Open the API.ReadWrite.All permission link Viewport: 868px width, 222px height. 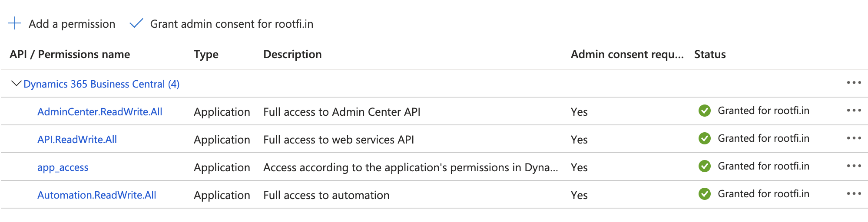click(x=77, y=140)
